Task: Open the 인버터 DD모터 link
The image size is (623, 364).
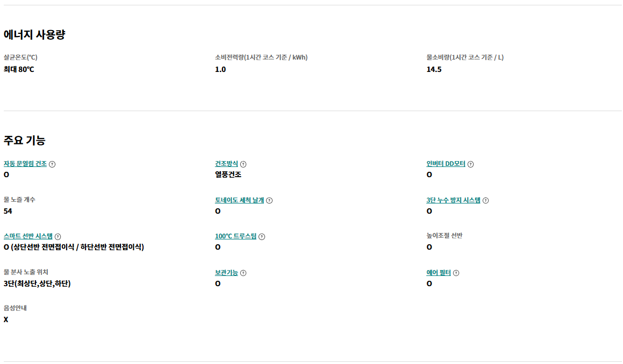Action: 446,164
